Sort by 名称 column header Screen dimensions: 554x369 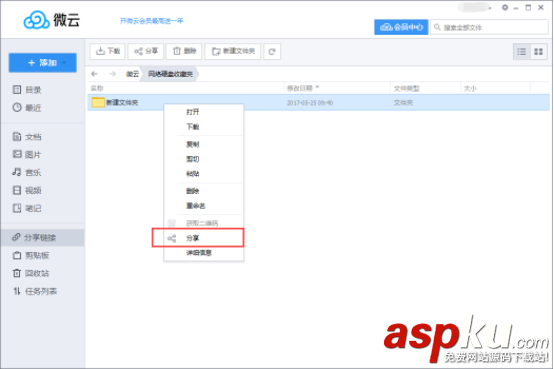(97, 88)
